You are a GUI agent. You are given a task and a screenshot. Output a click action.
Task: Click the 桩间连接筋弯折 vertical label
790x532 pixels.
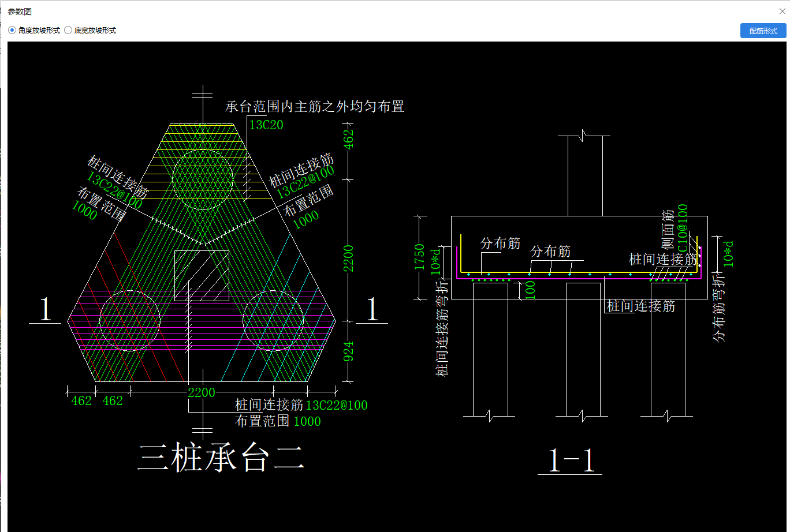point(442,328)
